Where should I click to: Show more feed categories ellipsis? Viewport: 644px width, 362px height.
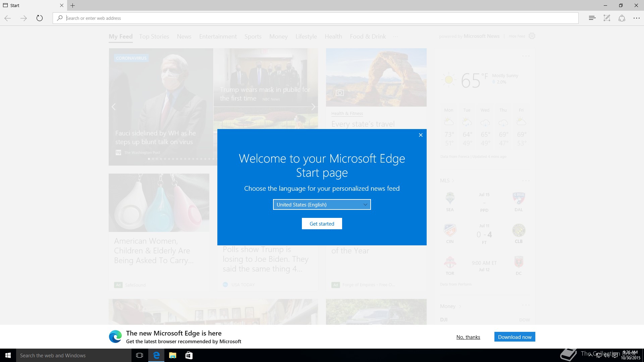(x=396, y=37)
